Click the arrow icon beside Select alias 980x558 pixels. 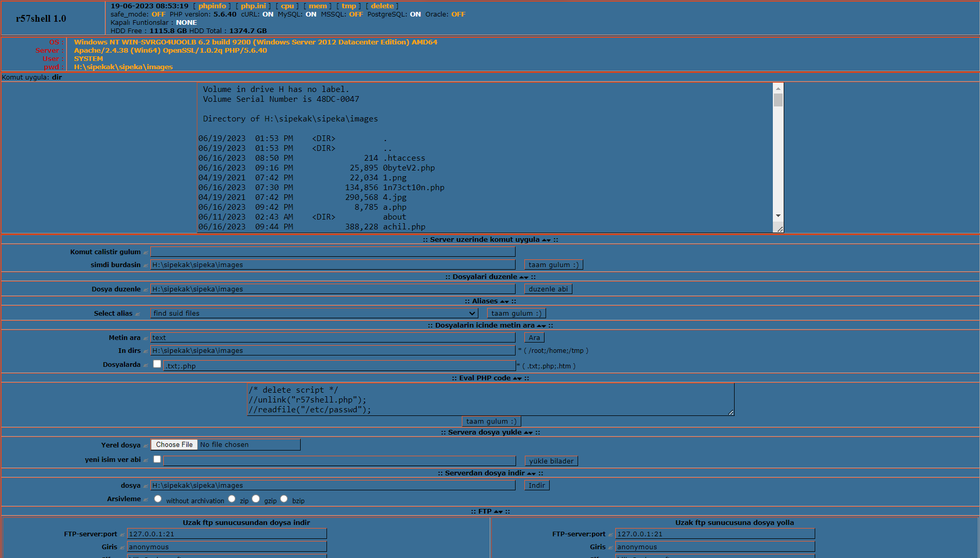point(137,314)
